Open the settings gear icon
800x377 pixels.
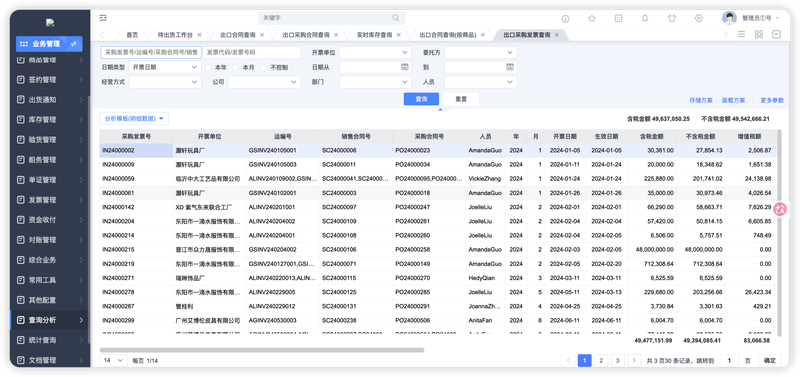tap(698, 18)
